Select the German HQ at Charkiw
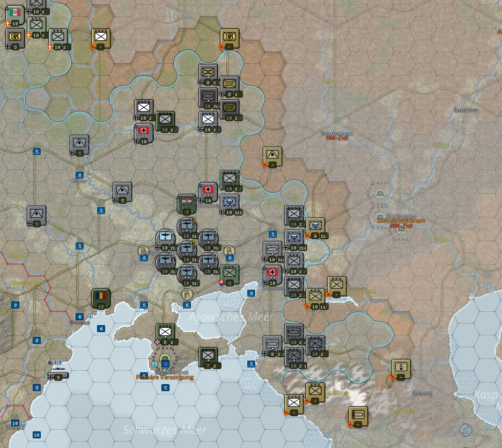Image resolution: width=502 pixels, height=448 pixels. 208,193
